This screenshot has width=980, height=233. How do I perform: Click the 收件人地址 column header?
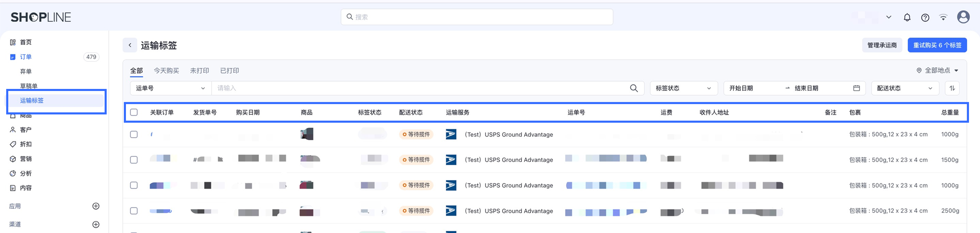tap(714, 112)
